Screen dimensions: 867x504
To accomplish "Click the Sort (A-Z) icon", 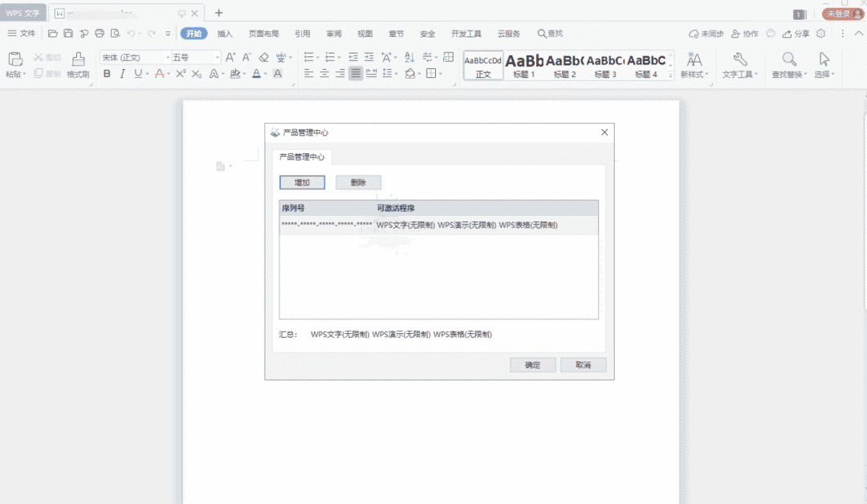I will (x=409, y=57).
